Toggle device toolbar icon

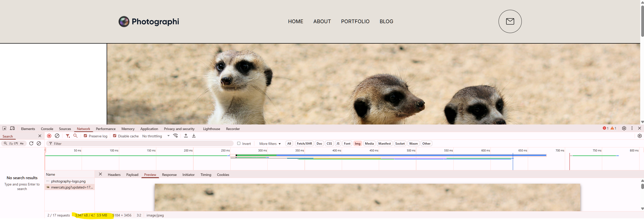click(12, 128)
